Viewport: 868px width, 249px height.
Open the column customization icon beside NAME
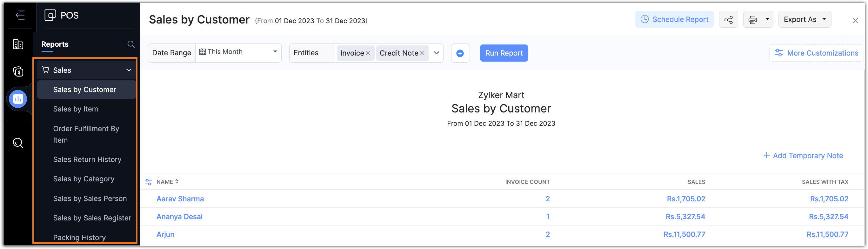coord(148,182)
